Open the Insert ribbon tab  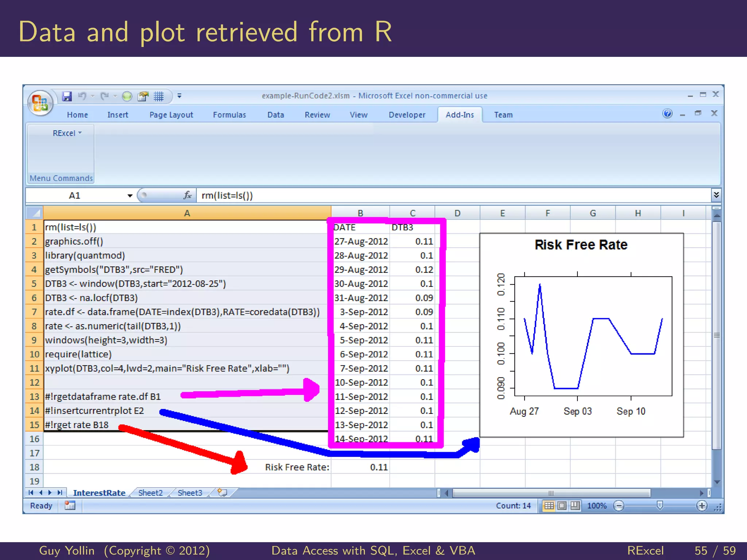tap(118, 115)
